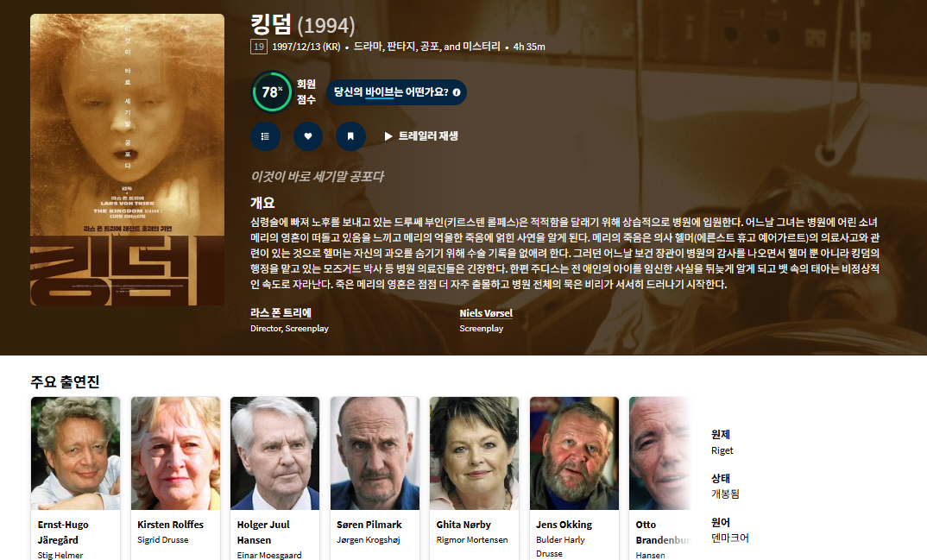The height and width of the screenshot is (560, 927).
Task: Play the trailer via the triangle play icon
Action: tap(388, 136)
